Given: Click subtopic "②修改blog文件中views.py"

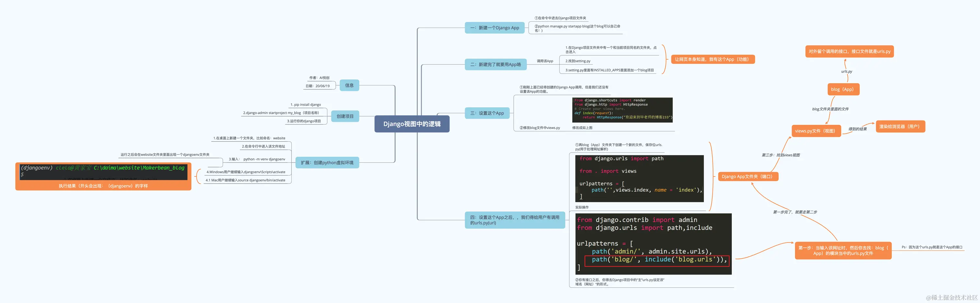Looking at the screenshot, I should coord(540,128).
